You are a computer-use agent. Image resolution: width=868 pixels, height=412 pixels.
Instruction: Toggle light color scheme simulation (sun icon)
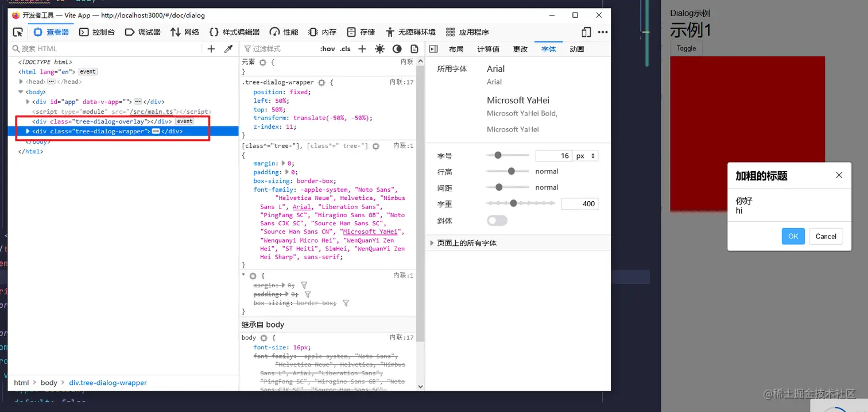379,49
